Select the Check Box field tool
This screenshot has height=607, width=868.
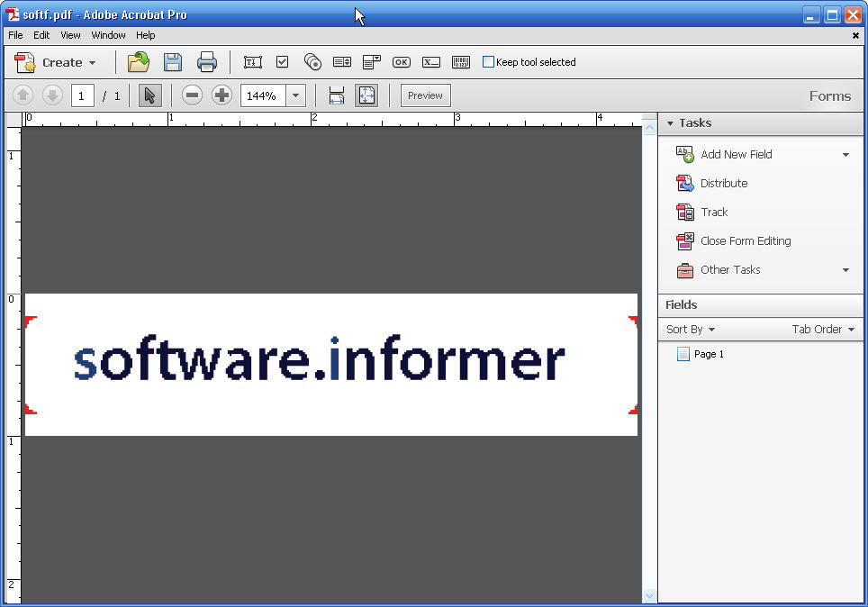[283, 61]
